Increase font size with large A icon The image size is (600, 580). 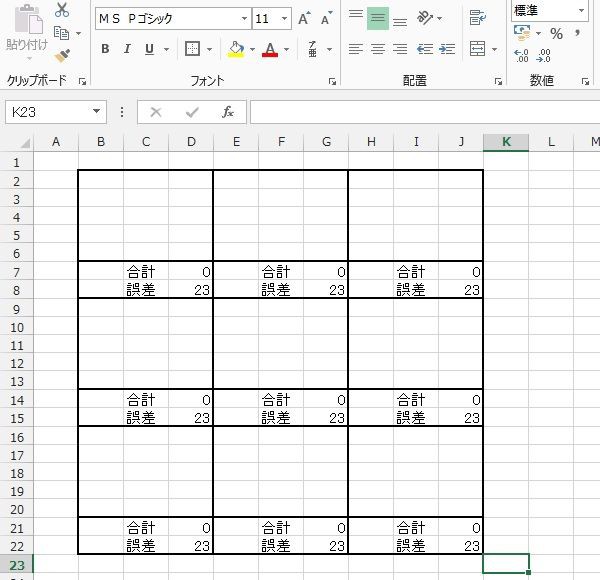click(x=304, y=18)
